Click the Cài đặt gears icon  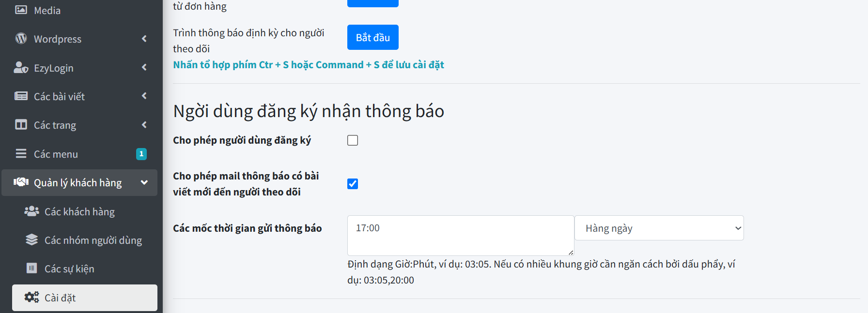[x=31, y=297]
